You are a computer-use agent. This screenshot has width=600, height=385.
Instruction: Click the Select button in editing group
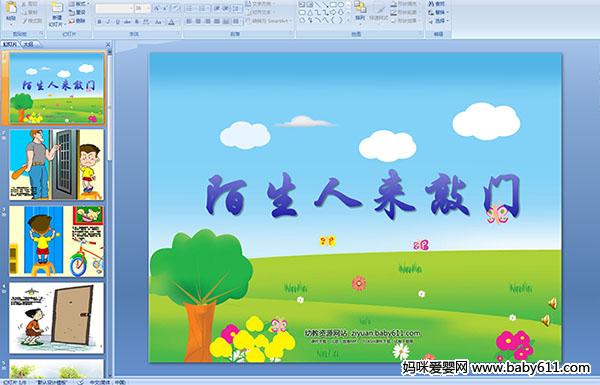coord(439,21)
